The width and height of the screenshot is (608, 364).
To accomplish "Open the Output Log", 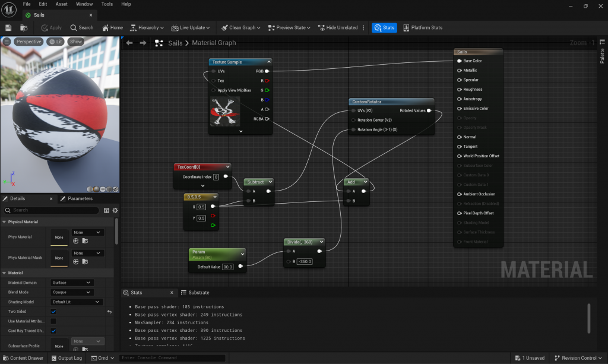I will [x=66, y=358].
